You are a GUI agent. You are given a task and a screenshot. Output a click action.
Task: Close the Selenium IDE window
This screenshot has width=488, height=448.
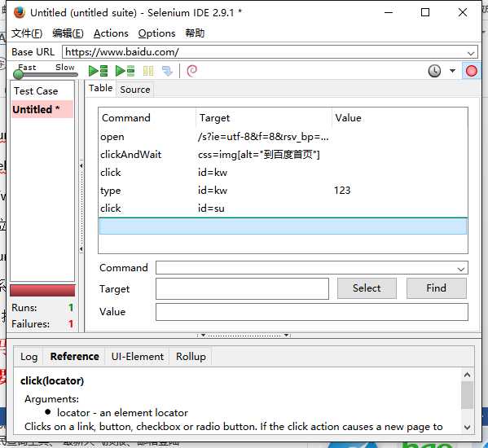[463, 13]
